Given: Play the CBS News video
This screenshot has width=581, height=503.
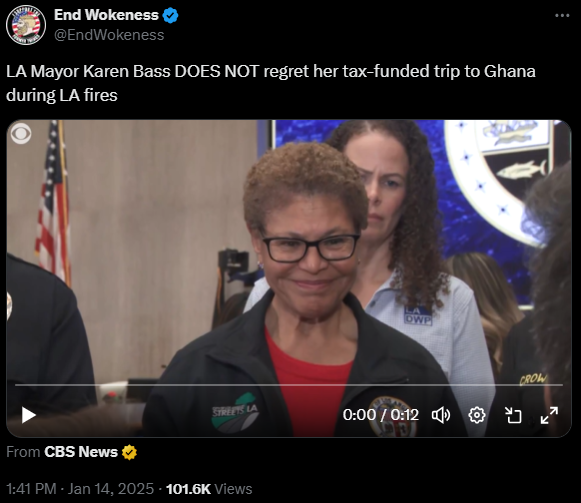Looking at the screenshot, I should [29, 415].
